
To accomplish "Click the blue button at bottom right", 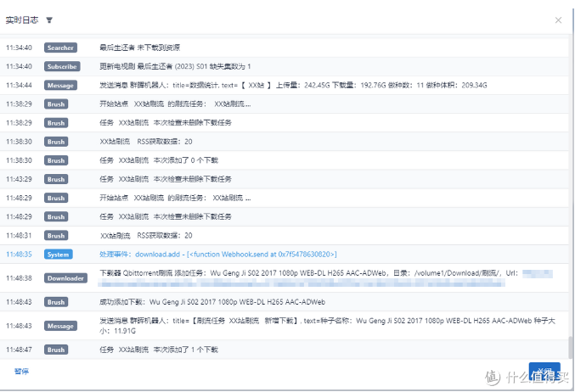I will click(544, 372).
